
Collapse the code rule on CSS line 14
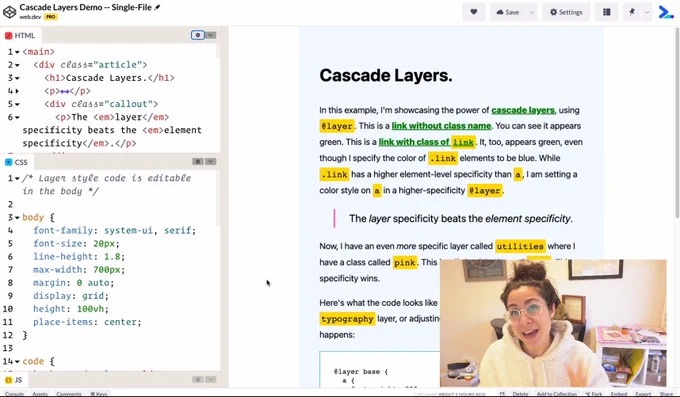(17, 361)
